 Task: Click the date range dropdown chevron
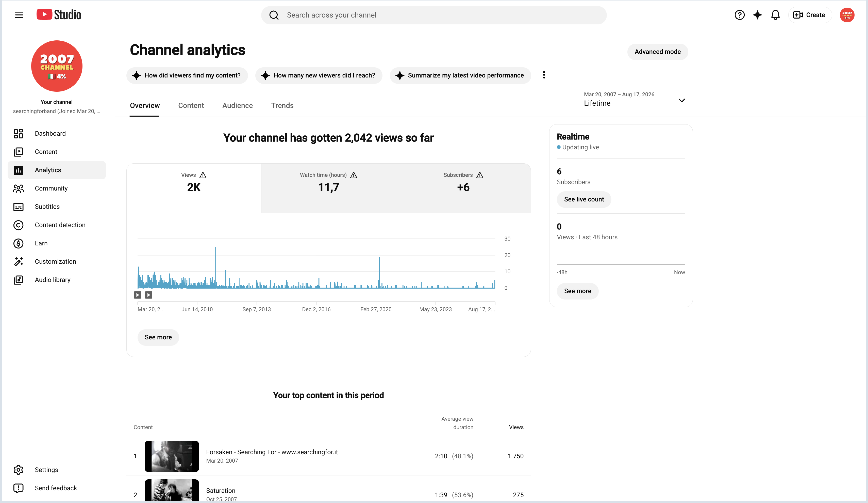coord(681,100)
